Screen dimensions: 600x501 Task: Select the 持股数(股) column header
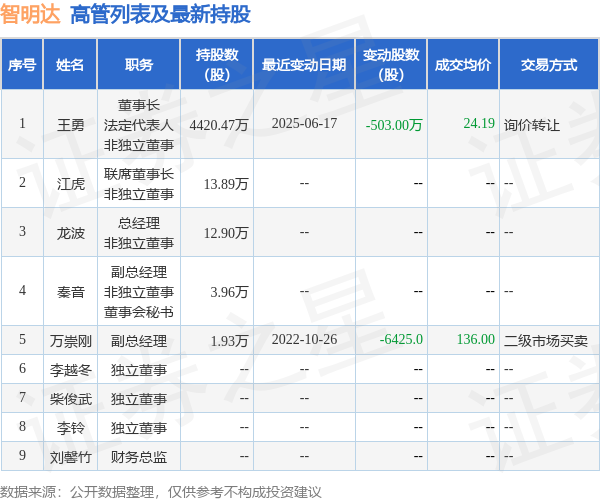click(x=217, y=65)
